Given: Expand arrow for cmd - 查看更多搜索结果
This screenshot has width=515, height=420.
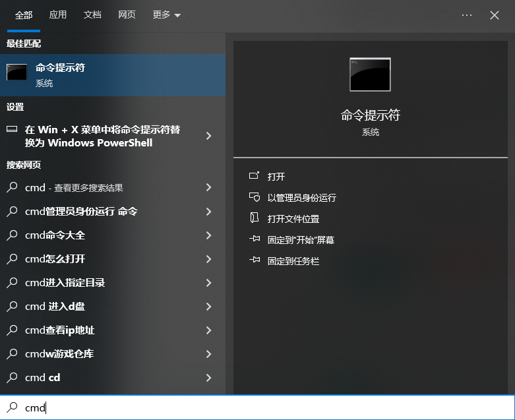Looking at the screenshot, I should (x=208, y=187).
